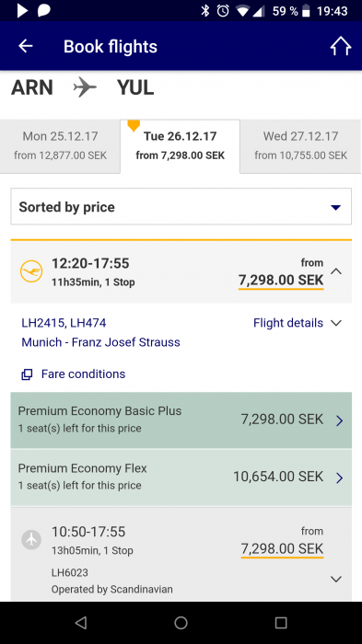362x644 pixels.
Task: Tap LH2415, LH474 flight numbers link
Action: coord(64,323)
